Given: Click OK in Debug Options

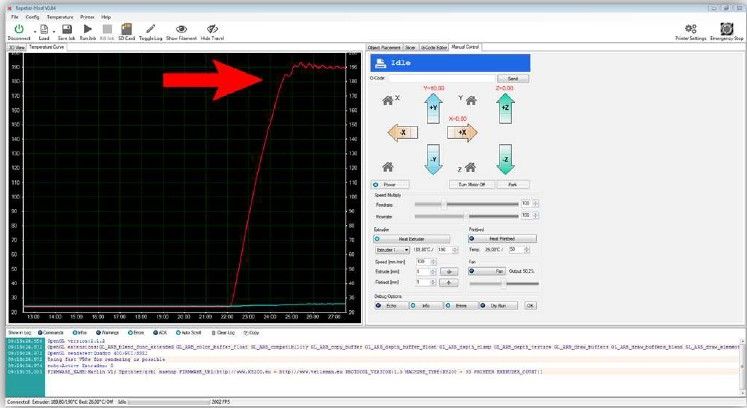Looking at the screenshot, I should point(530,306).
